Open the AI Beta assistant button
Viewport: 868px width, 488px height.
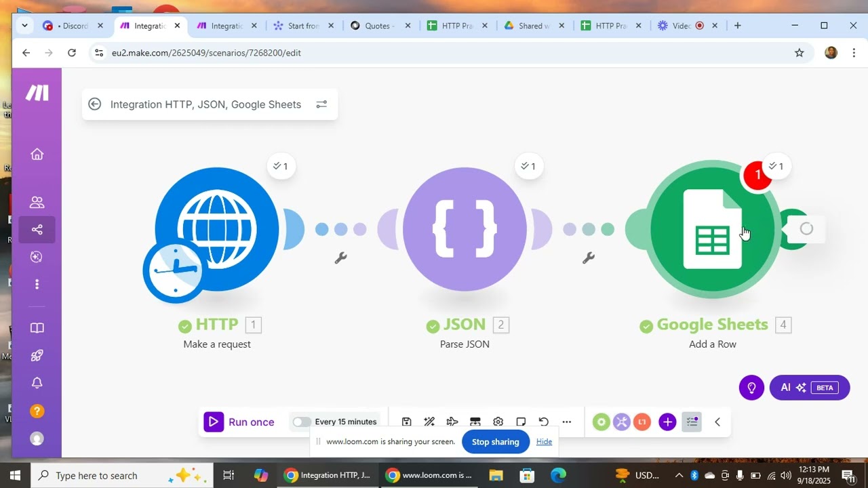tap(810, 388)
